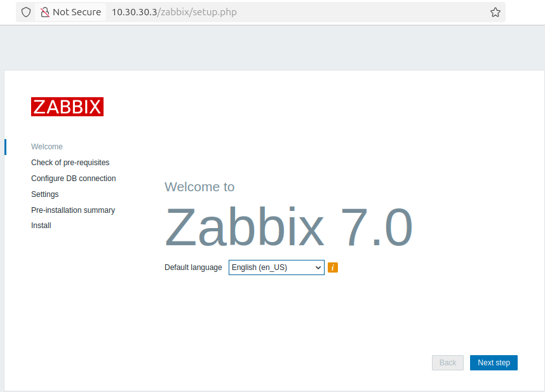Open the Configure DB connection step
545x392 pixels.
click(x=73, y=179)
